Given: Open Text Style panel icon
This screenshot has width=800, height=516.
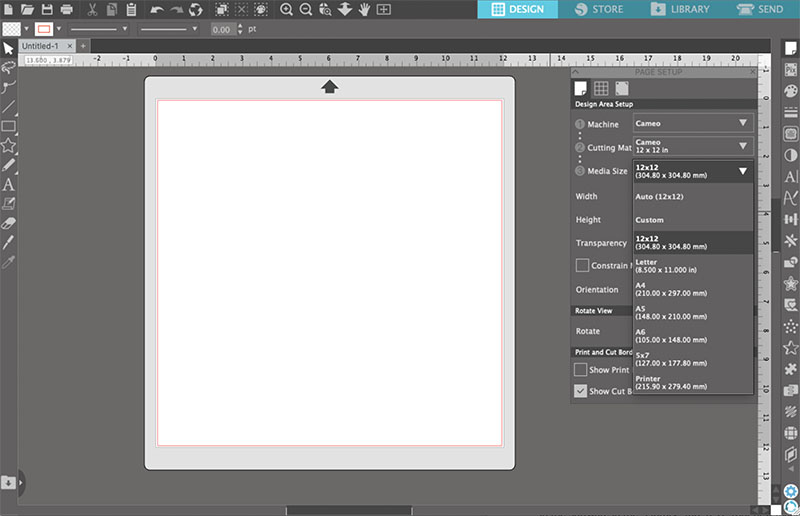Looking at the screenshot, I should click(790, 177).
